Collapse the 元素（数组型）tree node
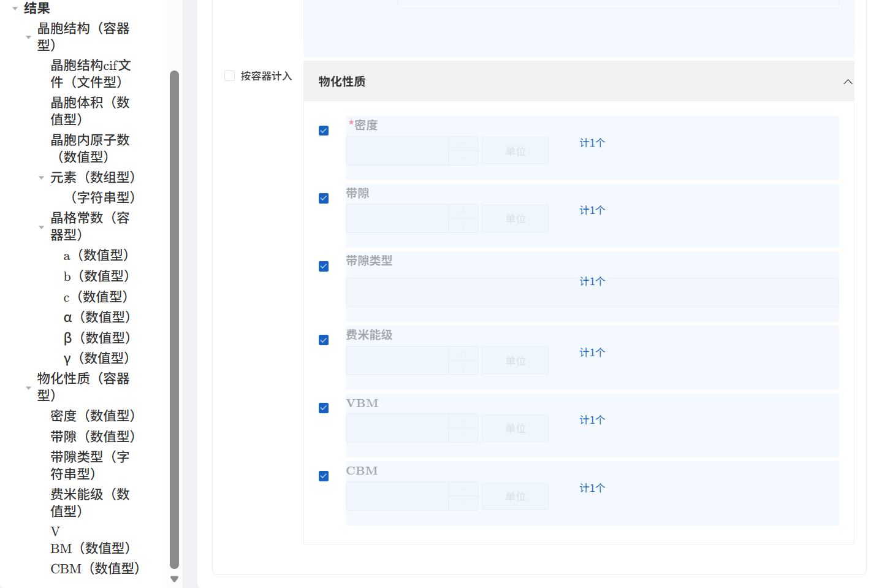Viewport: 879px width, 588px height. [40, 178]
